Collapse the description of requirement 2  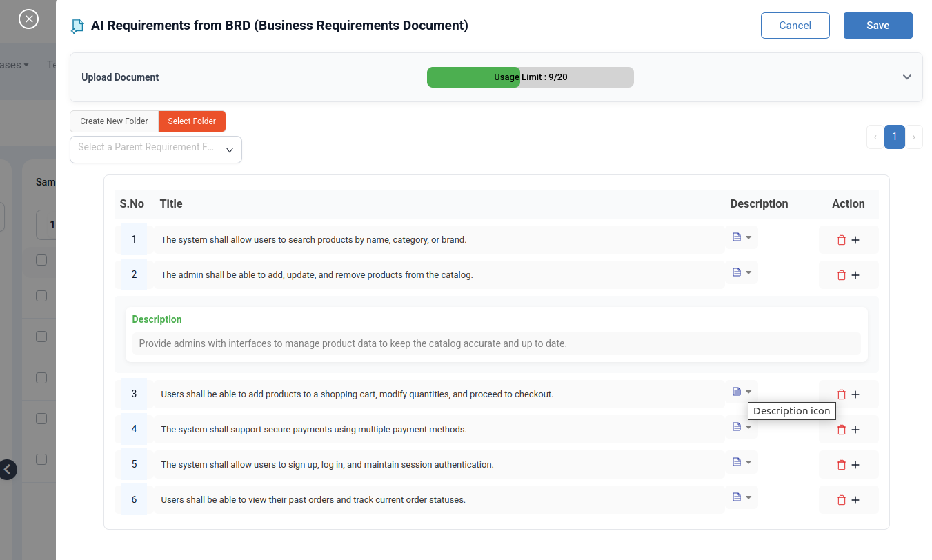tap(741, 272)
